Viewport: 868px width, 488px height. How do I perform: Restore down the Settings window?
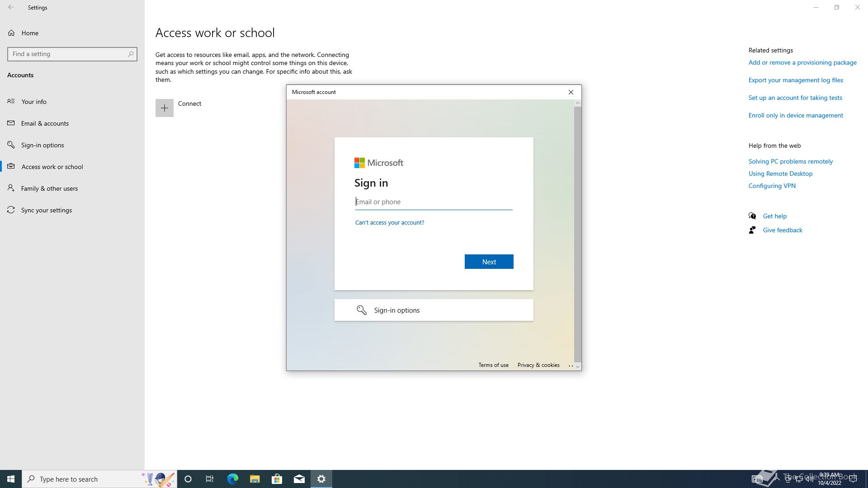click(837, 7)
